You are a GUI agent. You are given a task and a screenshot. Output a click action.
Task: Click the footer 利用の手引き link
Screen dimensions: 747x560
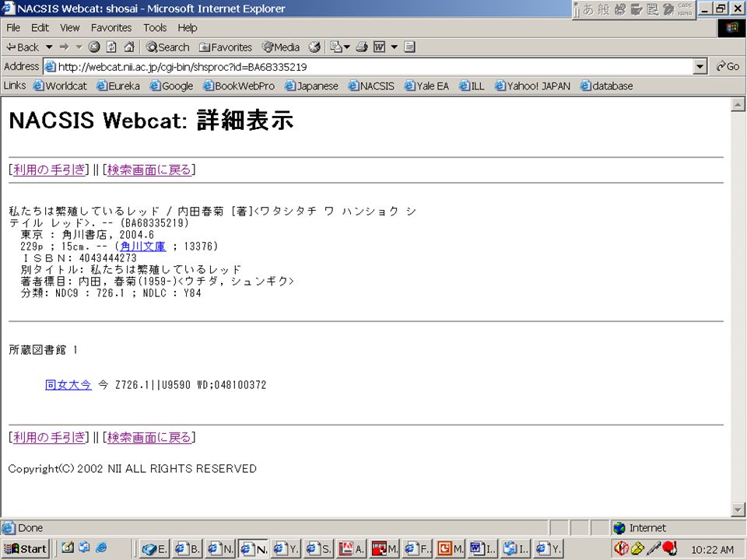[x=49, y=438]
